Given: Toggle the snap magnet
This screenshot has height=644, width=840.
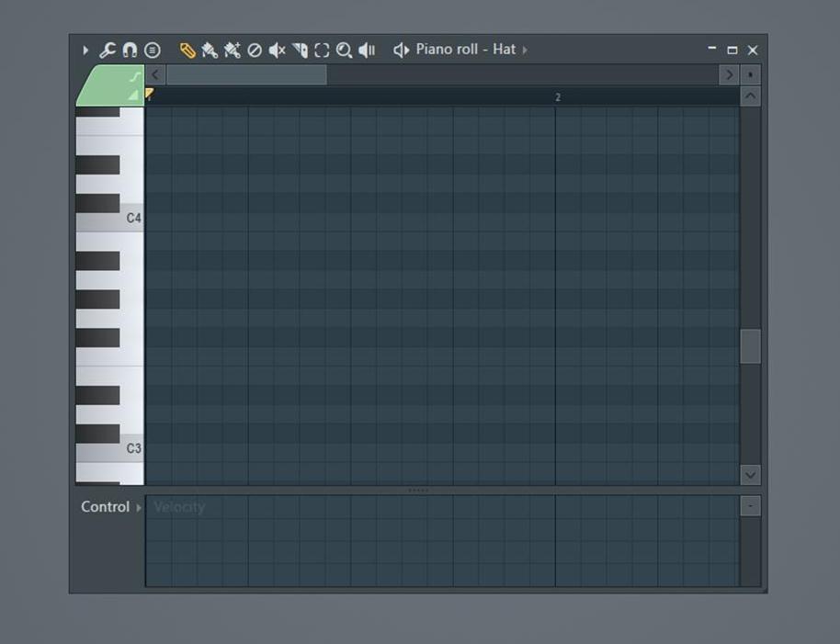Looking at the screenshot, I should coord(129,51).
